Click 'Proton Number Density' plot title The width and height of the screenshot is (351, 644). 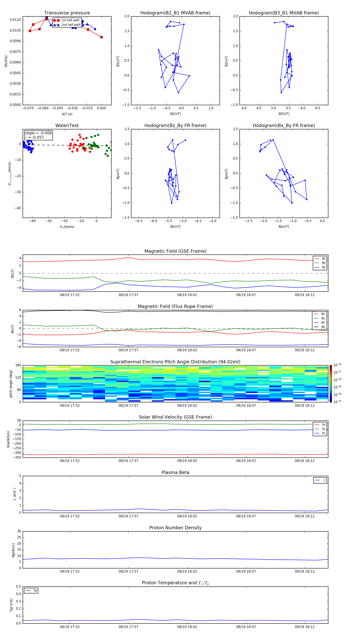[175, 528]
